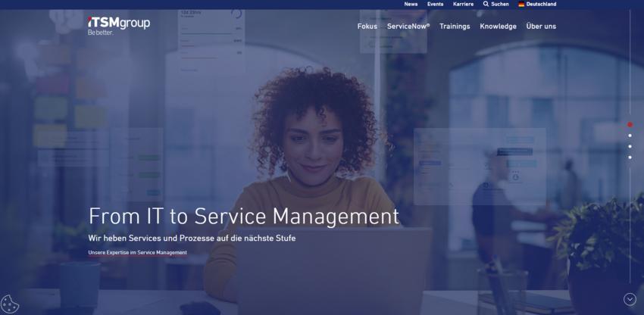Click the Wir heben Services und Prozesse subtitle
Viewport: 644px width, 315px height.
tap(192, 239)
